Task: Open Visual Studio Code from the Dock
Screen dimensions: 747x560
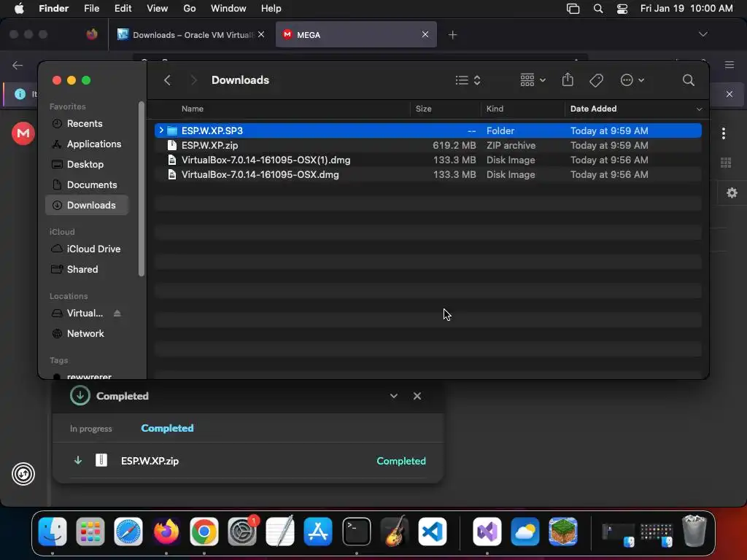Action: point(433,532)
